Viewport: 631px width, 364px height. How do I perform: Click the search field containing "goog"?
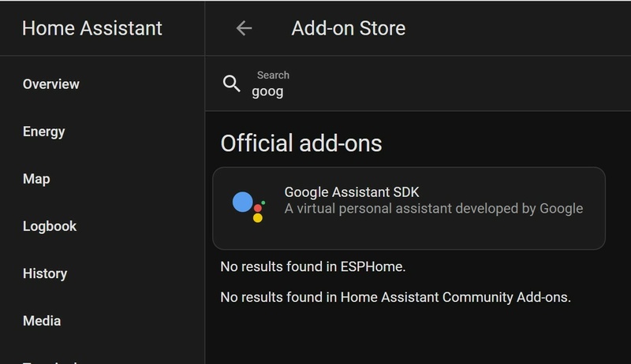[418, 84]
